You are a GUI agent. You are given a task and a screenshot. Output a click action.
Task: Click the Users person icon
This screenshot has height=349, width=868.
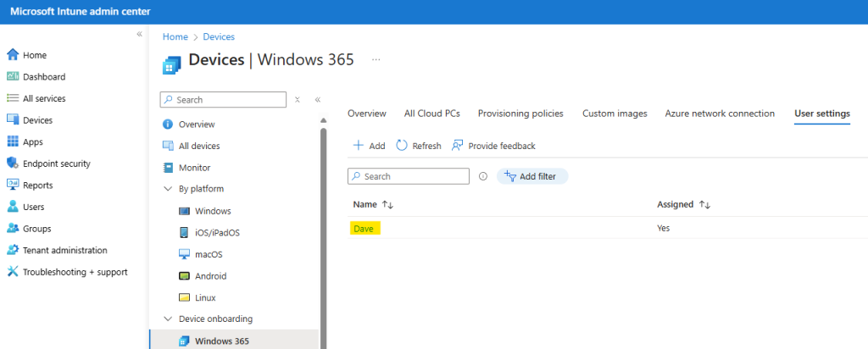[13, 207]
